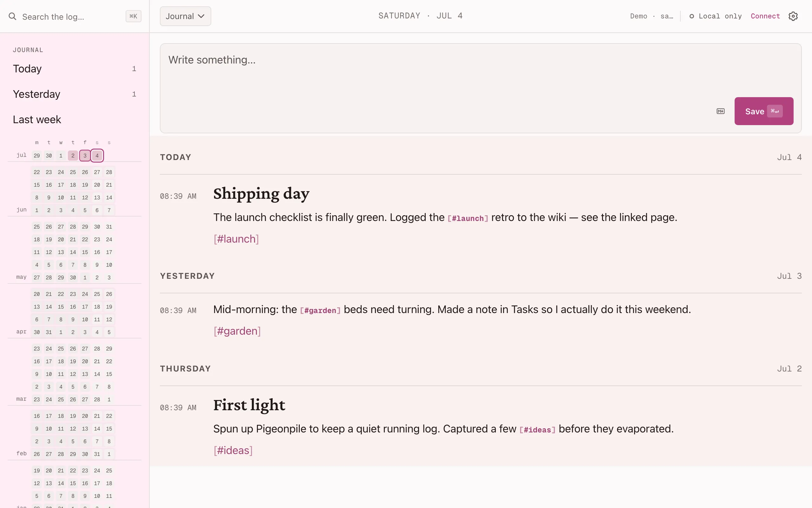Open the First light entry heading
The width and height of the screenshot is (812, 508).
click(x=249, y=405)
